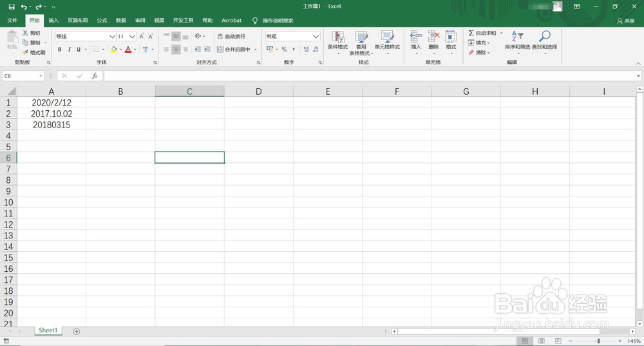Image resolution: width=644 pixels, height=346 pixels.
Task: Open fill color dropdown arrow
Action: pyautogui.click(x=120, y=50)
